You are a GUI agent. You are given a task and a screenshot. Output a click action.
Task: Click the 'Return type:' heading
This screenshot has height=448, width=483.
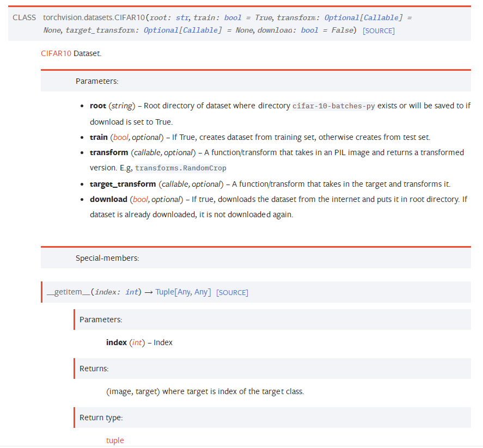[x=101, y=418]
